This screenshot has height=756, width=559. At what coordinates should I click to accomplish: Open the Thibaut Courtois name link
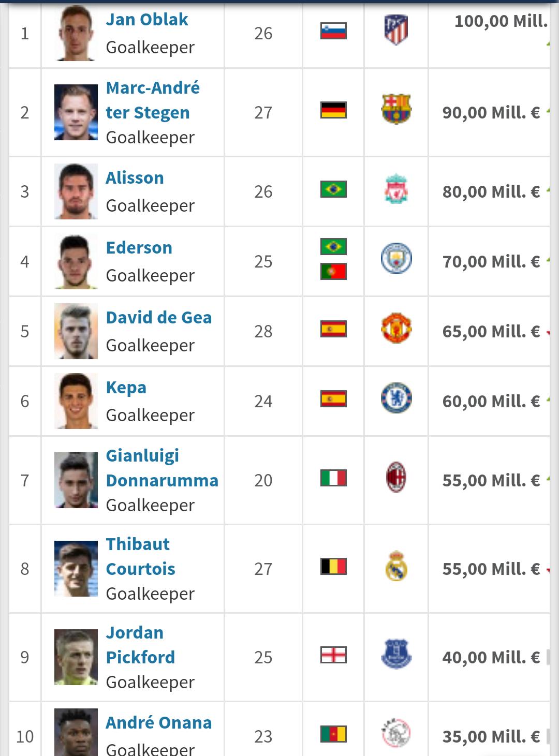click(x=140, y=556)
